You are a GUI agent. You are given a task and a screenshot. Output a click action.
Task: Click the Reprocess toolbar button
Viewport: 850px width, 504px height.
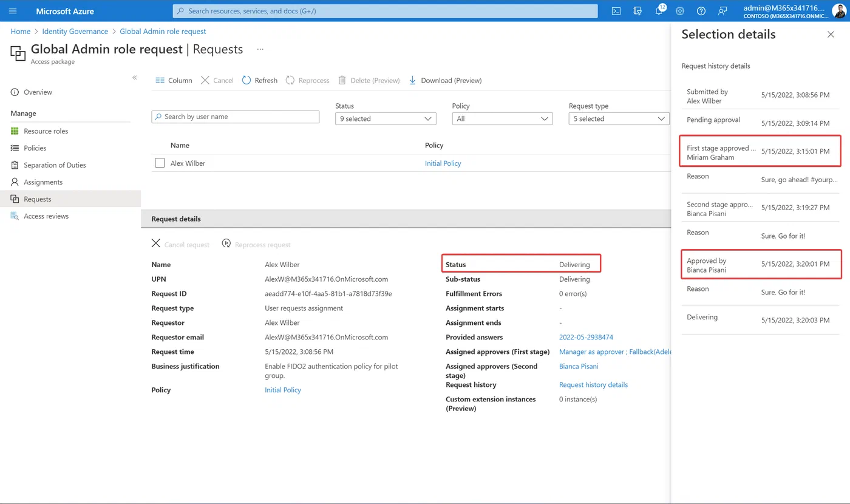(308, 80)
